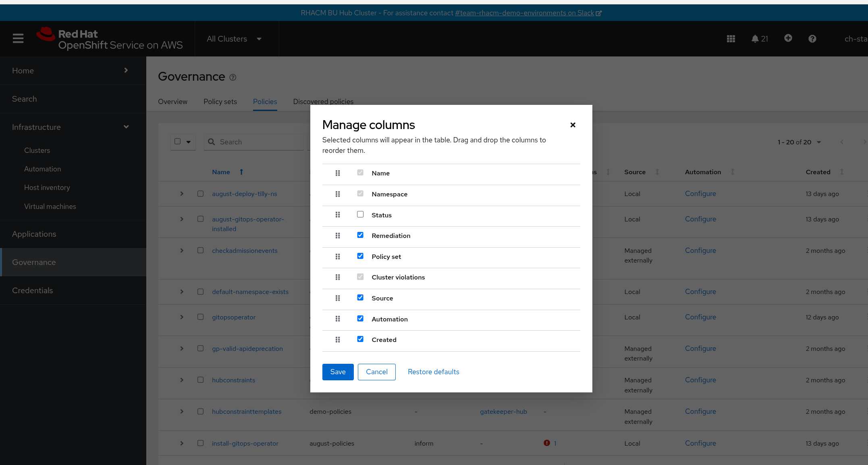Click the Save button

[x=338, y=372]
